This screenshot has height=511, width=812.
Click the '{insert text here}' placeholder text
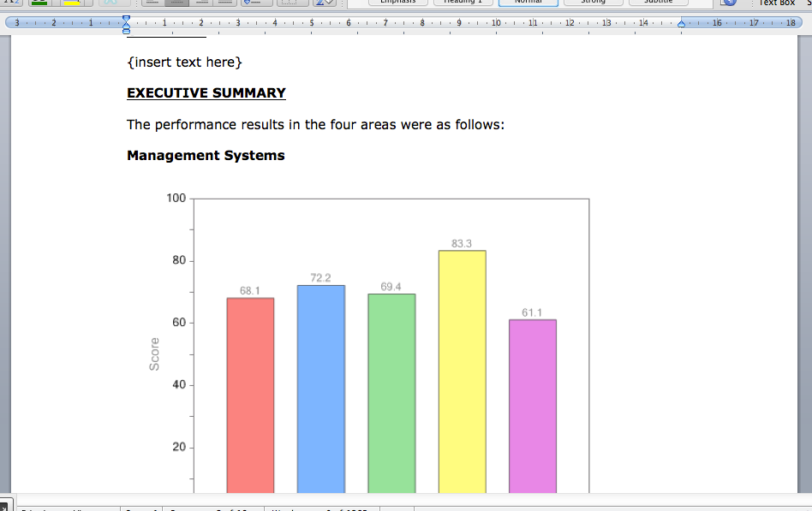click(184, 62)
